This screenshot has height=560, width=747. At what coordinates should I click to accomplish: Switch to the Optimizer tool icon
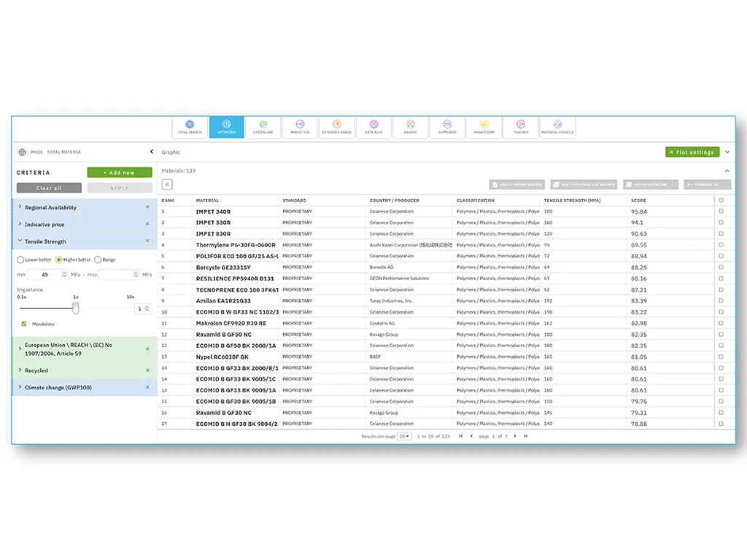pos(227,125)
